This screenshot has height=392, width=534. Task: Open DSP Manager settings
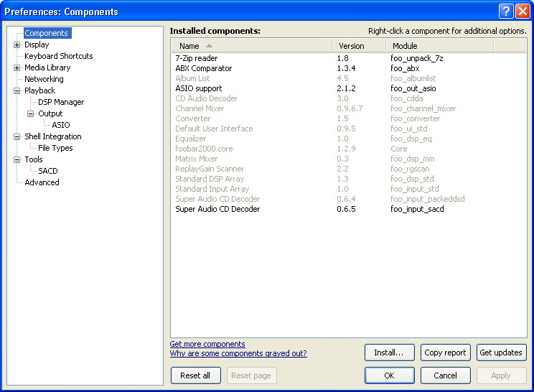[x=61, y=102]
